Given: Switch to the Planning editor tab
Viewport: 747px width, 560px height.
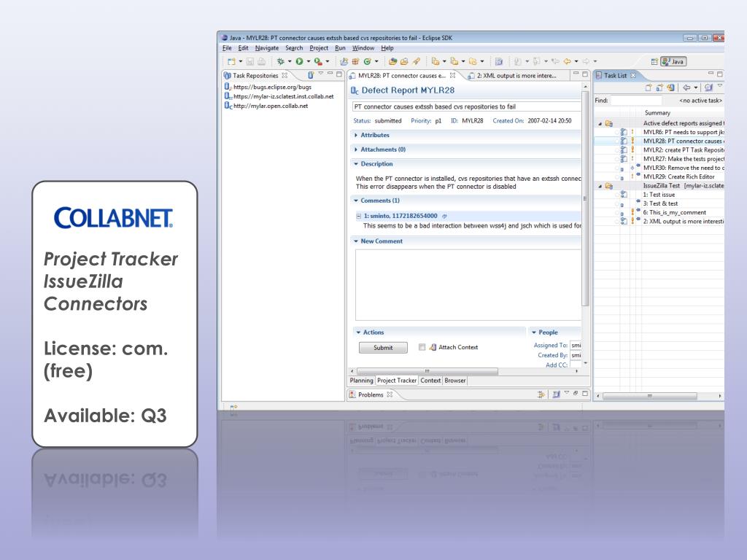Looking at the screenshot, I should (361, 381).
